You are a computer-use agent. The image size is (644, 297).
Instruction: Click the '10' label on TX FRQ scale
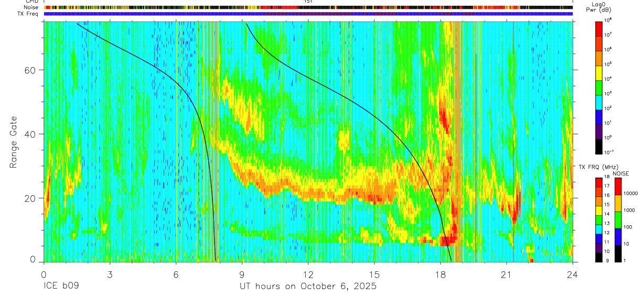pos(608,251)
